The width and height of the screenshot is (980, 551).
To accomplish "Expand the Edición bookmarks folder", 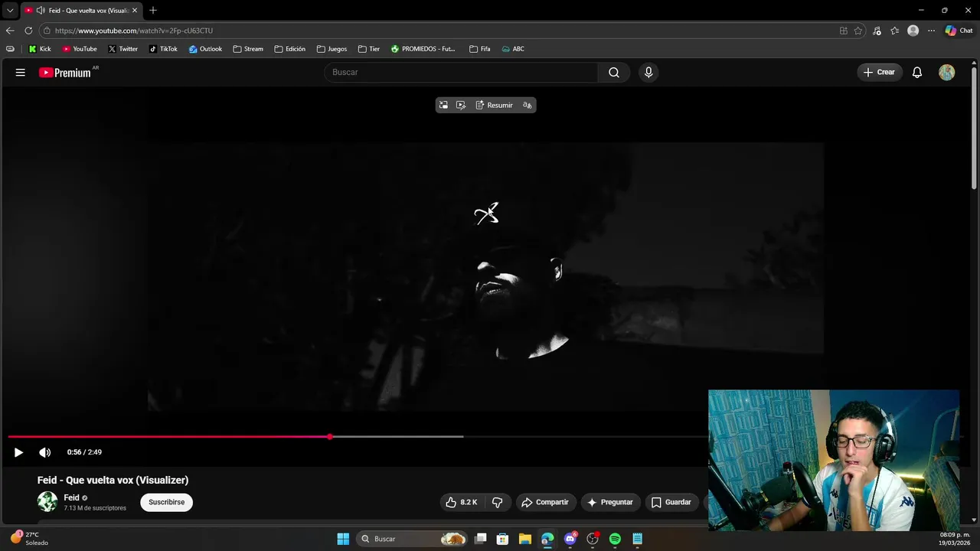I will [289, 49].
